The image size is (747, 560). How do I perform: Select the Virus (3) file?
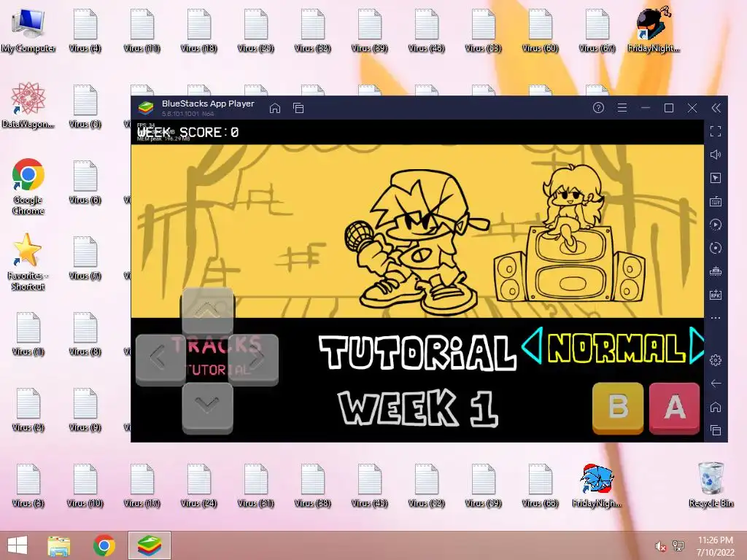click(28, 486)
